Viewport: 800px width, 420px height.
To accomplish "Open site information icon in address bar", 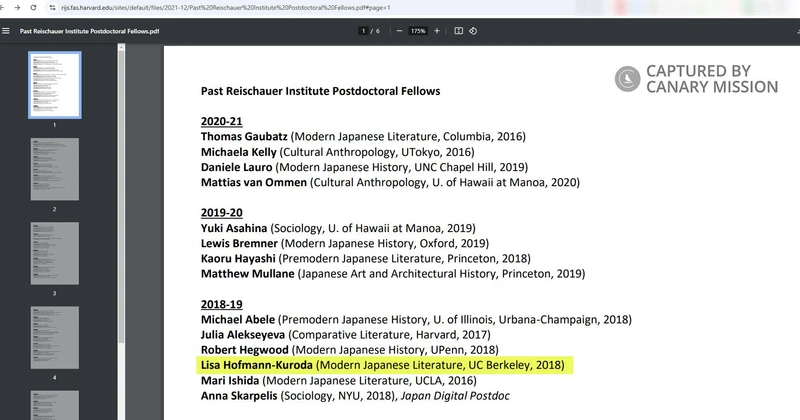I will (52, 8).
